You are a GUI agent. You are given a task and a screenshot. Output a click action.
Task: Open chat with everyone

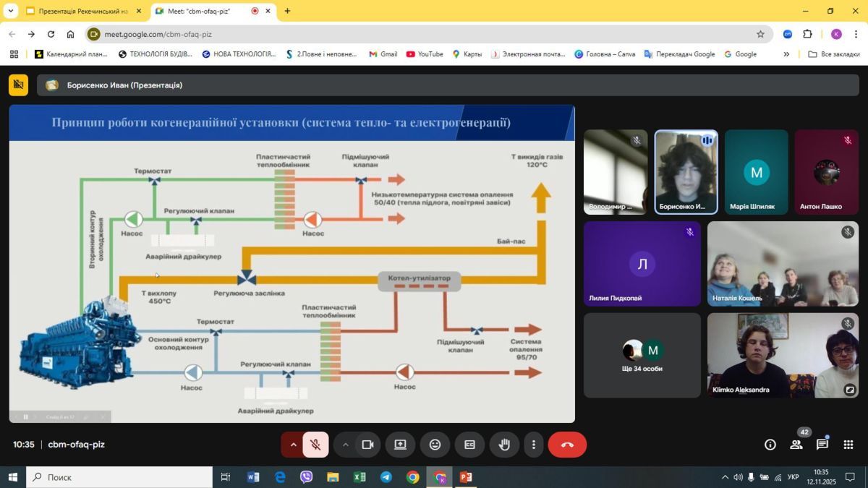(x=822, y=445)
